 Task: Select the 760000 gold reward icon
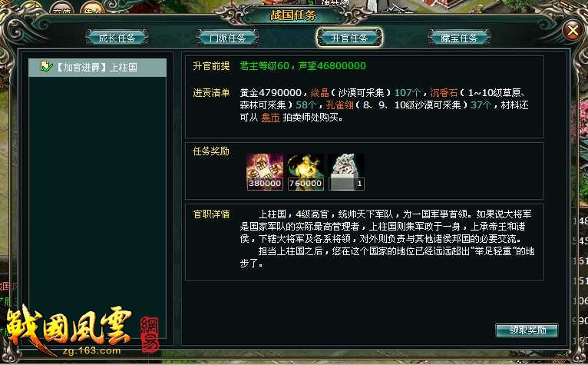tap(306, 171)
